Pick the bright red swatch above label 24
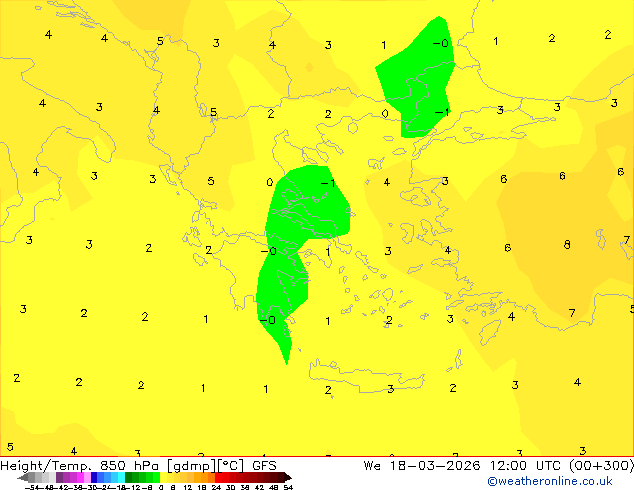634x490 pixels. [x=218, y=477]
